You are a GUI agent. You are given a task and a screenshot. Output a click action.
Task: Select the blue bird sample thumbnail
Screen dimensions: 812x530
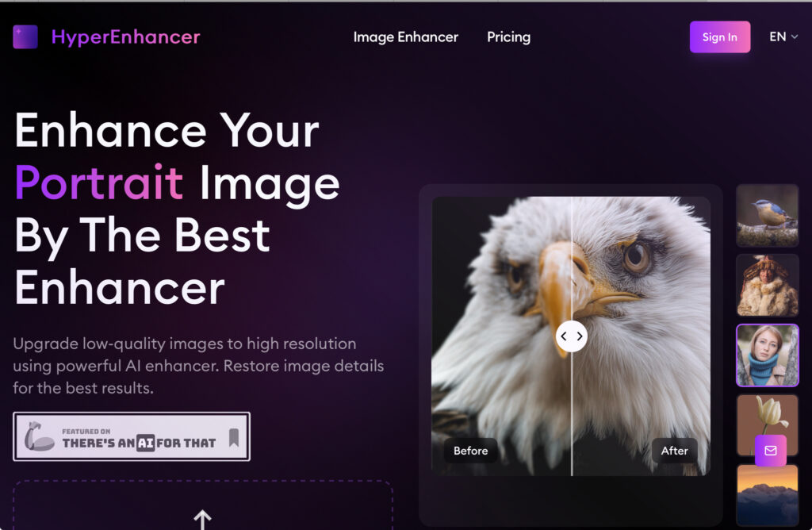(x=768, y=215)
